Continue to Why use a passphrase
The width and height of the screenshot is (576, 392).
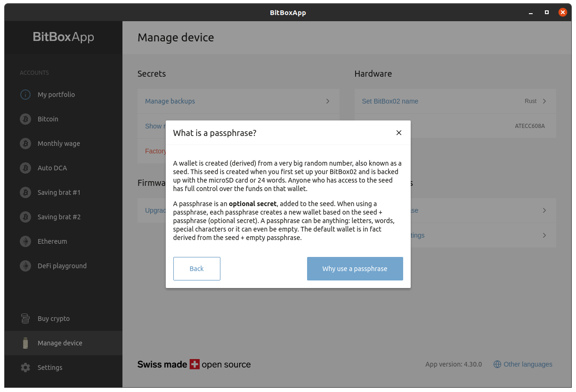pyautogui.click(x=355, y=269)
